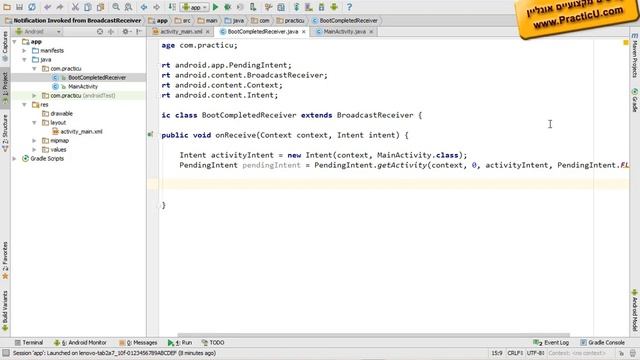Open the Run tool window

tap(180, 342)
